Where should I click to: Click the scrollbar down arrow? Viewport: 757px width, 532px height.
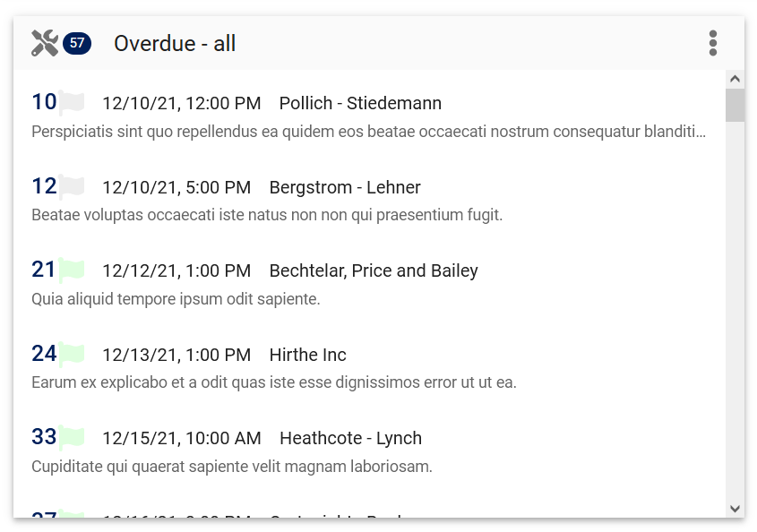click(x=735, y=509)
